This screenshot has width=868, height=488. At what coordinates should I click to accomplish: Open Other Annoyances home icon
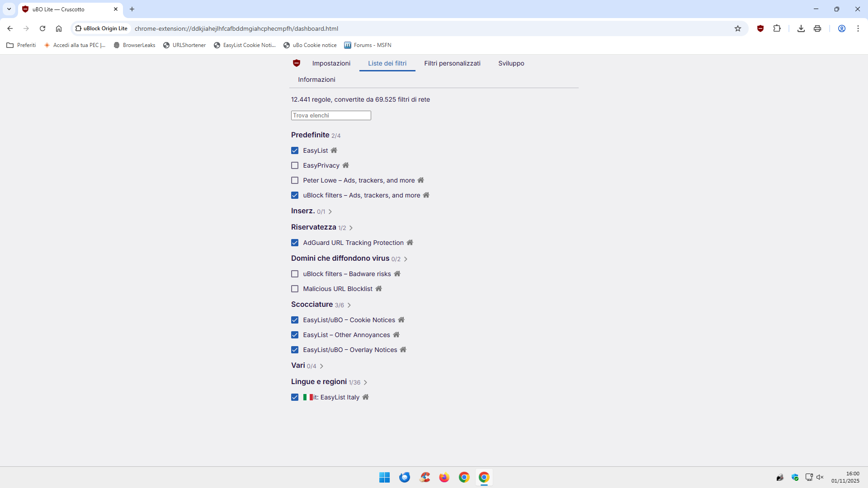pos(396,335)
